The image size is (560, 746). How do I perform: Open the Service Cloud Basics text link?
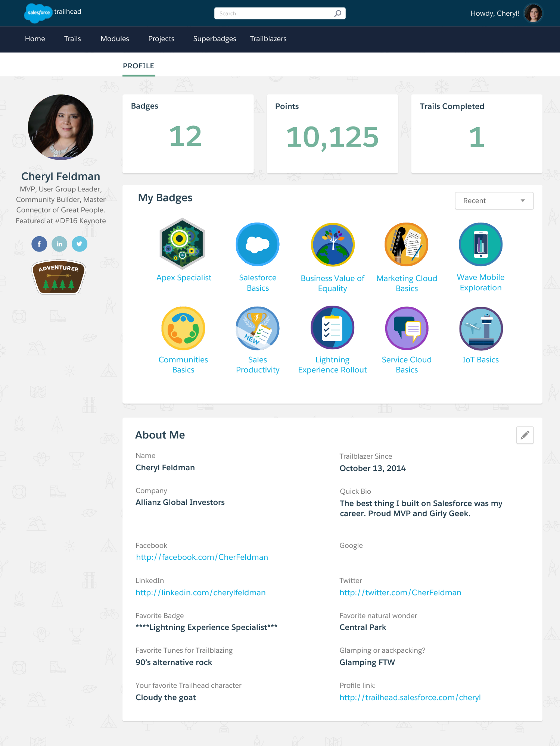407,365
